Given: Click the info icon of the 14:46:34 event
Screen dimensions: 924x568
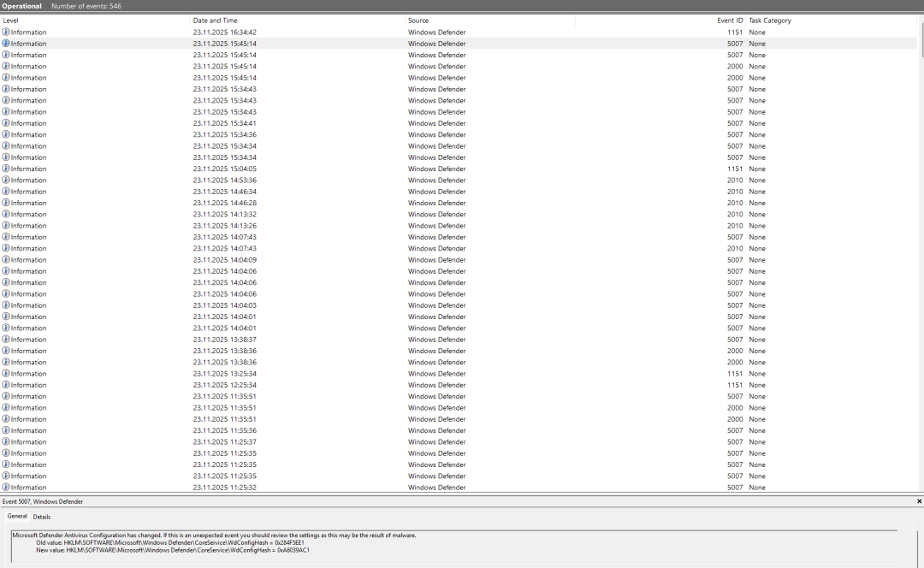Looking at the screenshot, I should point(6,192).
